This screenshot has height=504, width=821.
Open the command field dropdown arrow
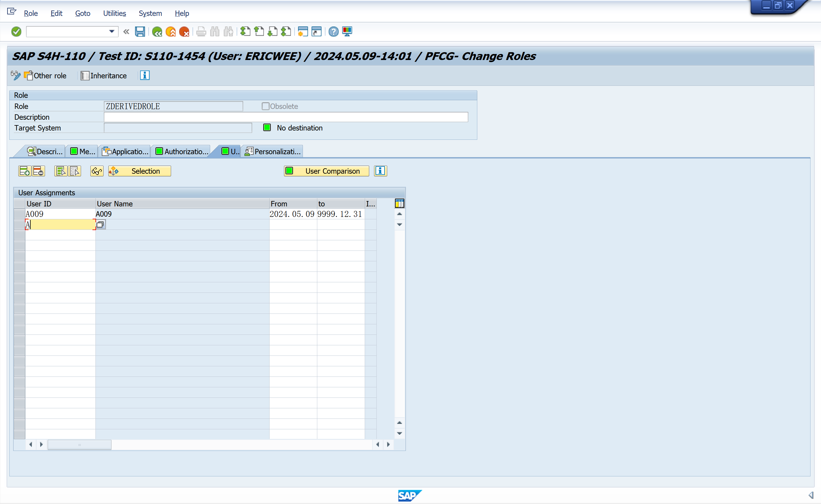coord(112,32)
